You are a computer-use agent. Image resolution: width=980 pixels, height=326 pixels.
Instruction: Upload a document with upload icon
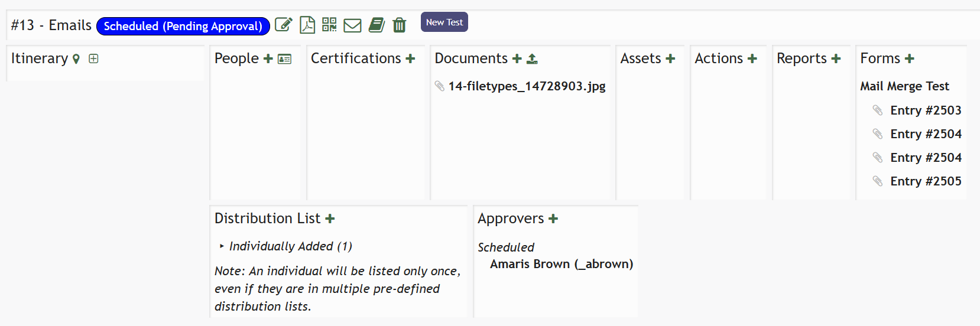pos(532,58)
